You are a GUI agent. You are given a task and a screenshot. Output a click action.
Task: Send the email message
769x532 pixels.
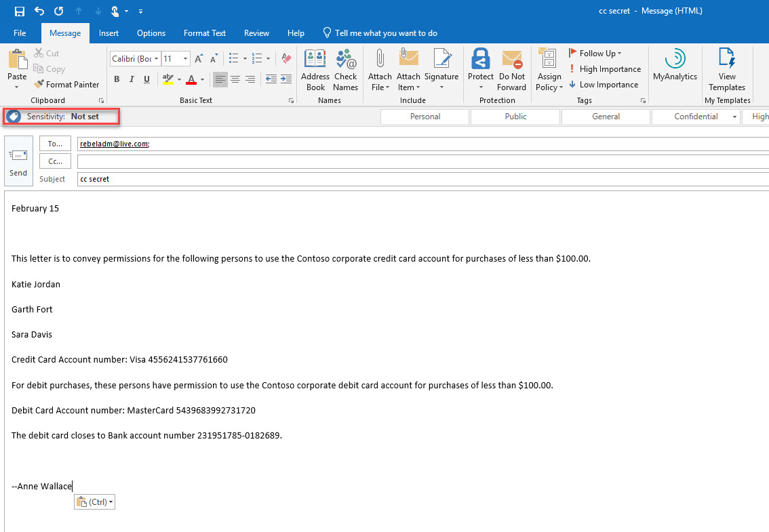[x=18, y=161]
